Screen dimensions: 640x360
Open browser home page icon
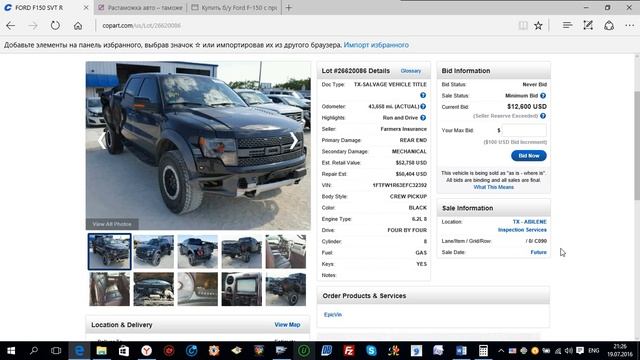coord(78,26)
